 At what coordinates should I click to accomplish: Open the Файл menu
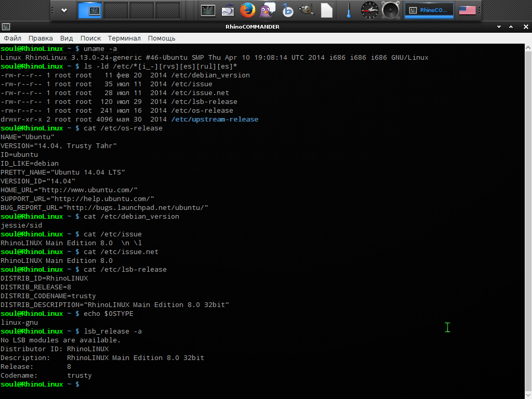(x=12, y=38)
